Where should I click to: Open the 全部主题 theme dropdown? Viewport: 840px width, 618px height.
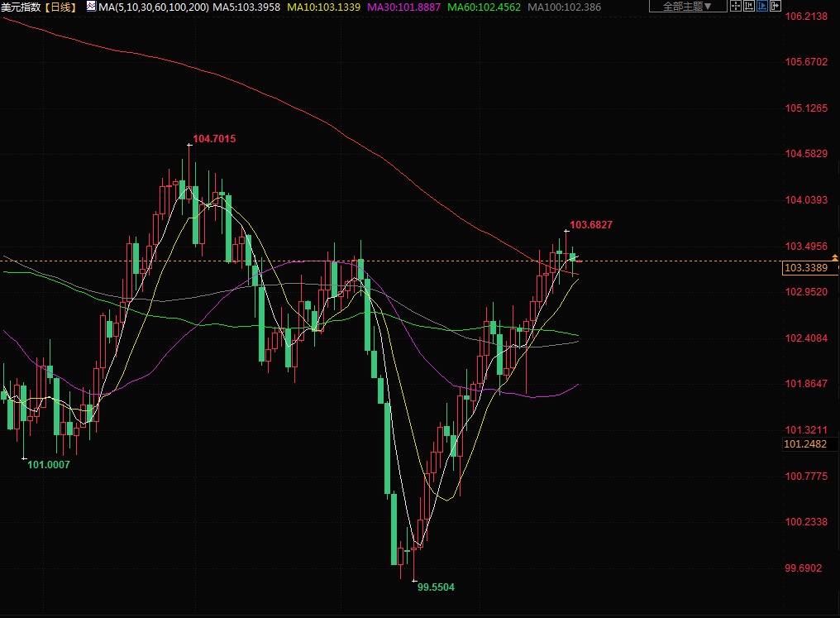coord(688,7)
